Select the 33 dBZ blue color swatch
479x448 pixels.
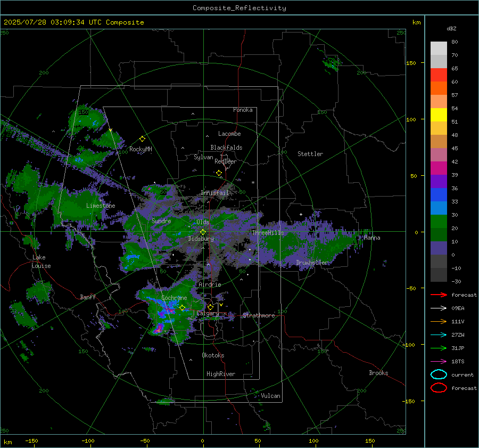point(439,195)
